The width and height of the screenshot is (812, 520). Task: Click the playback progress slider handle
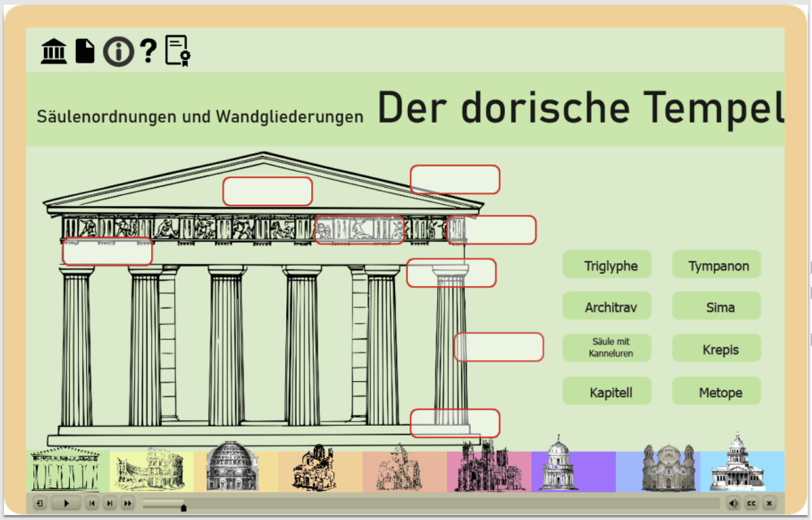point(184,508)
